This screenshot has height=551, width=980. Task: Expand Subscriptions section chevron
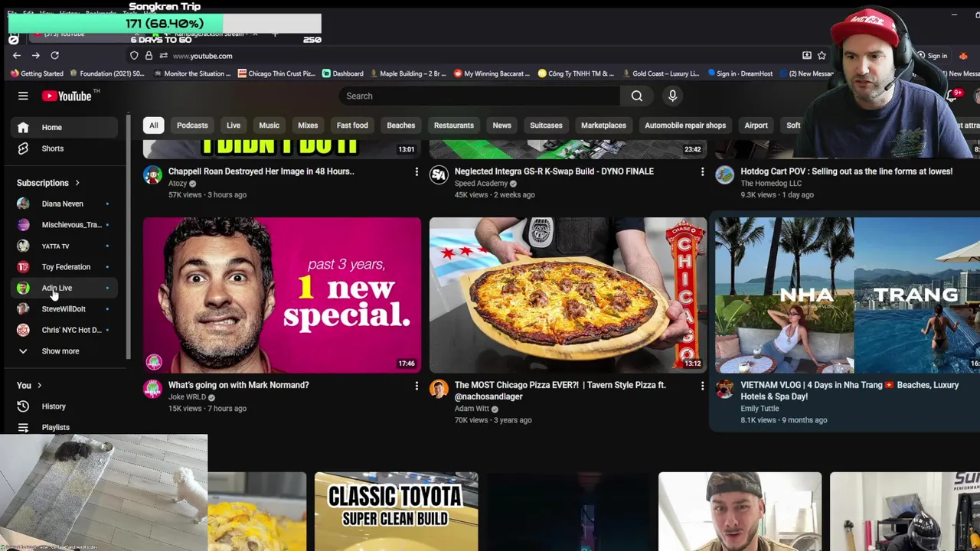77,183
